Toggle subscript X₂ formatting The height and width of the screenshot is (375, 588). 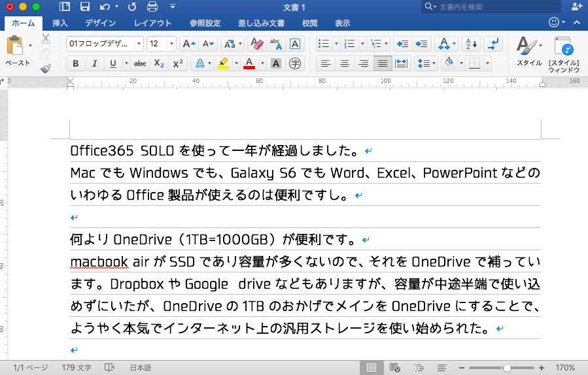pyautogui.click(x=159, y=63)
